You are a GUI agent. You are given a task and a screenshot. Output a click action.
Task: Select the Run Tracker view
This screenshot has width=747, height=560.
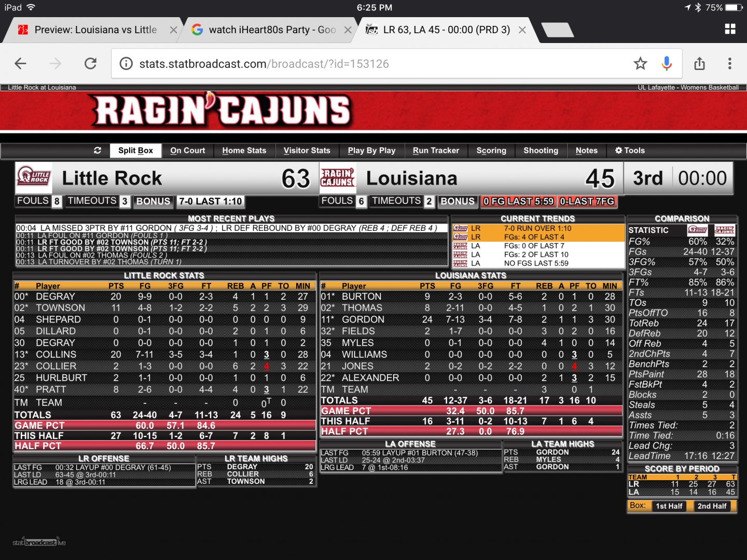click(x=436, y=150)
